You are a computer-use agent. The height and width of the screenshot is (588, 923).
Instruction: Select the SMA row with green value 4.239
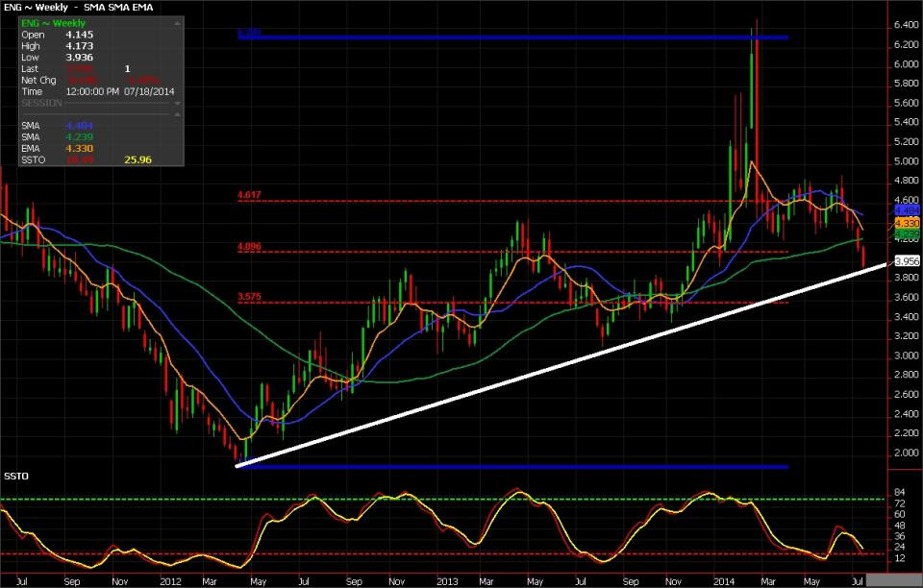[x=57, y=137]
